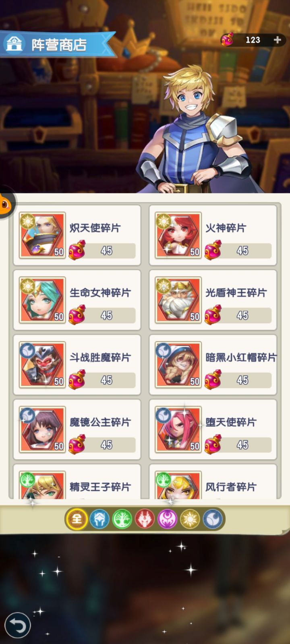Select the red demon faction filter
The image size is (290, 644).
coord(145,519)
